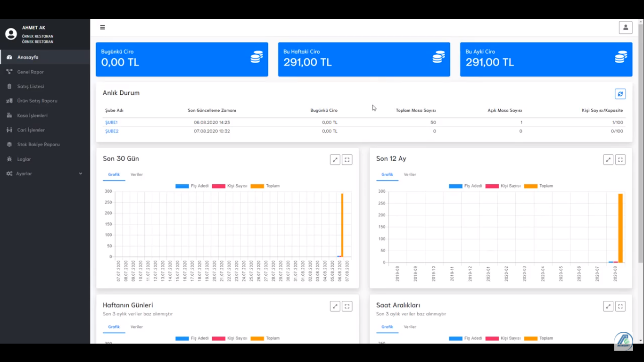Viewport: 644px width, 362px height.
Task: Click the Toplam Masa Sayısı column header
Action: coord(416,110)
